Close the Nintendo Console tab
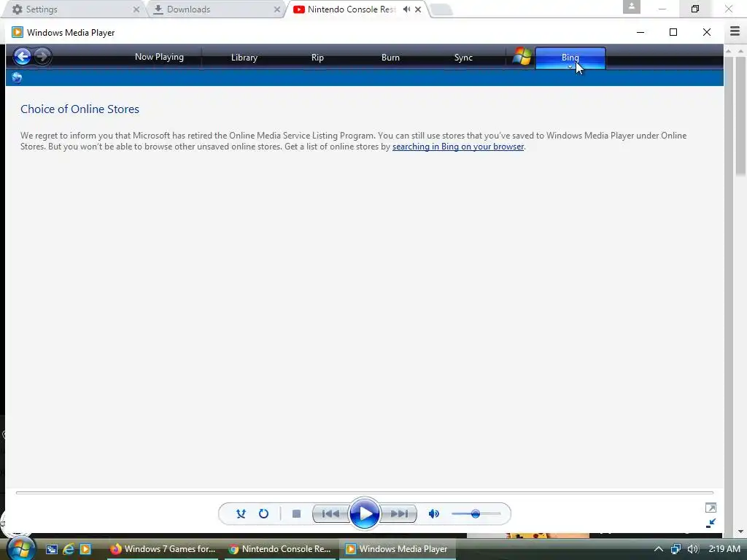This screenshot has width=747, height=560. tap(418, 9)
